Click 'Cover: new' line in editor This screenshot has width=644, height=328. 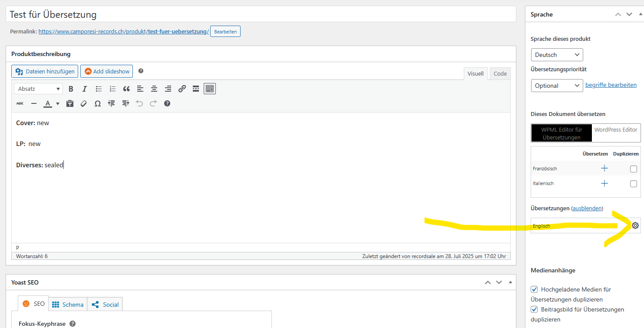point(33,123)
